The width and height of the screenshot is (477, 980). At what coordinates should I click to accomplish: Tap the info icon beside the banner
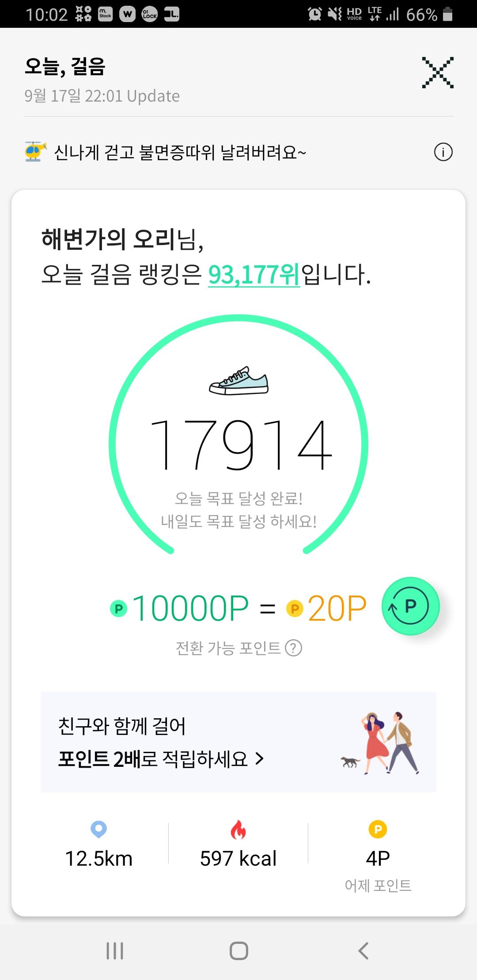click(x=443, y=153)
